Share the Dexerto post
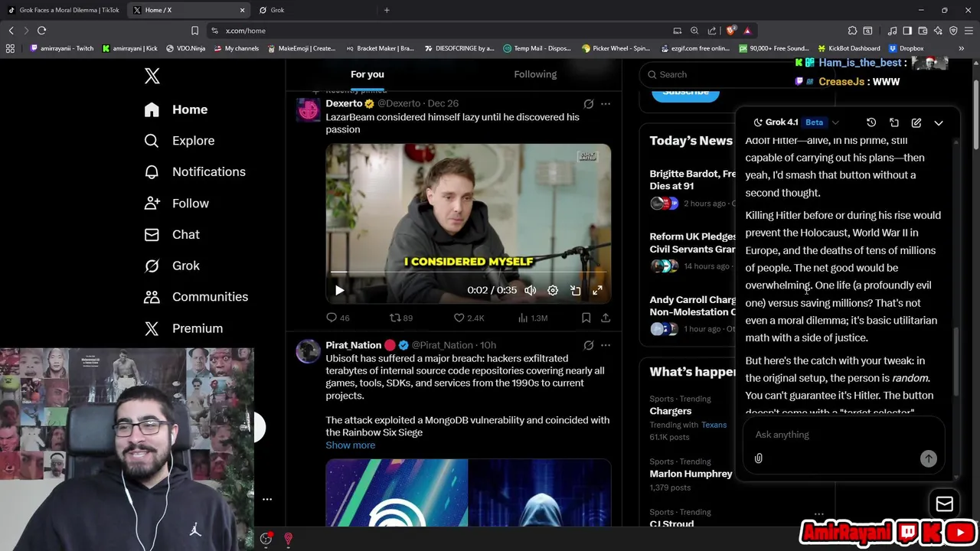 (606, 318)
